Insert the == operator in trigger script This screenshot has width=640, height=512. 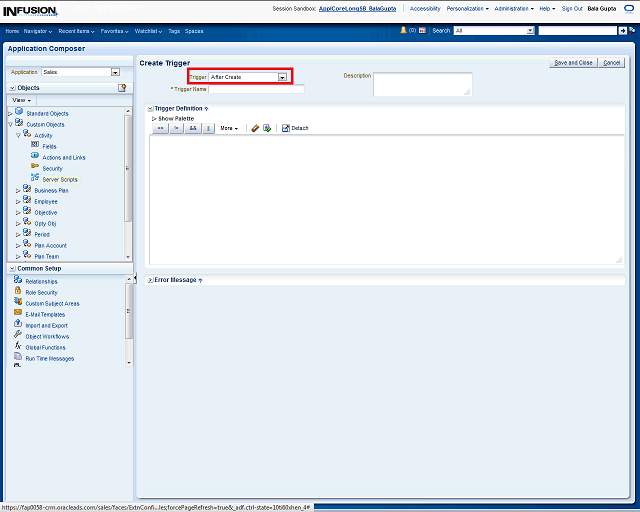coord(160,128)
